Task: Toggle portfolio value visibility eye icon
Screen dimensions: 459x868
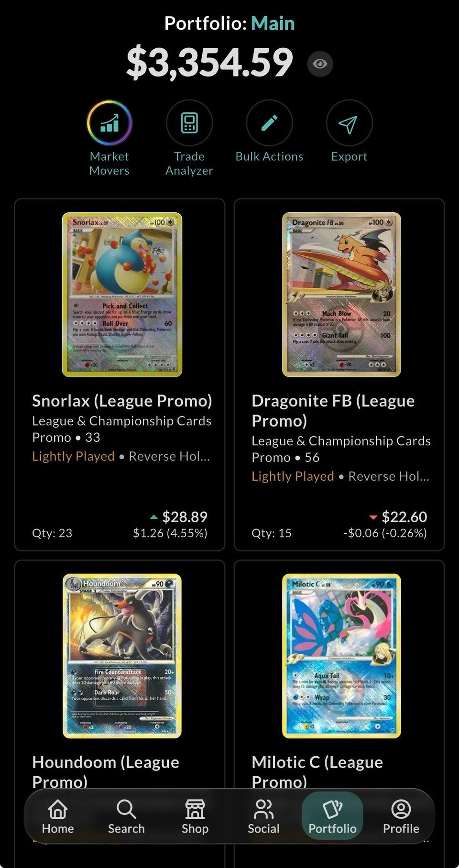Action: 320,64
